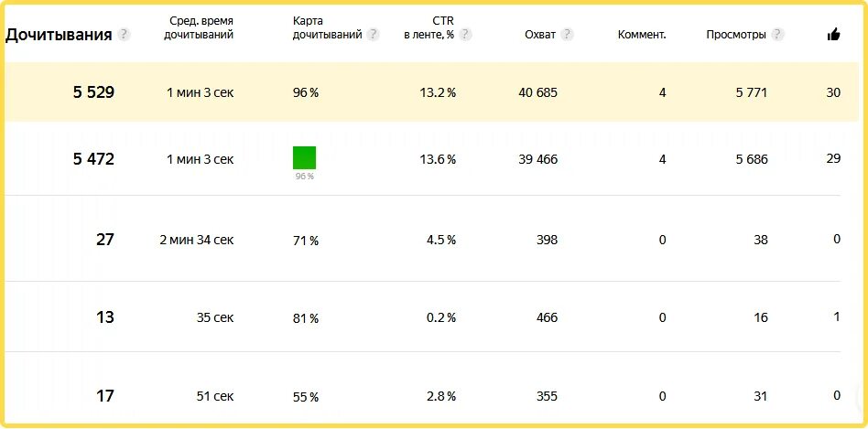Select the highlighted row with 5 529

[x=432, y=92]
